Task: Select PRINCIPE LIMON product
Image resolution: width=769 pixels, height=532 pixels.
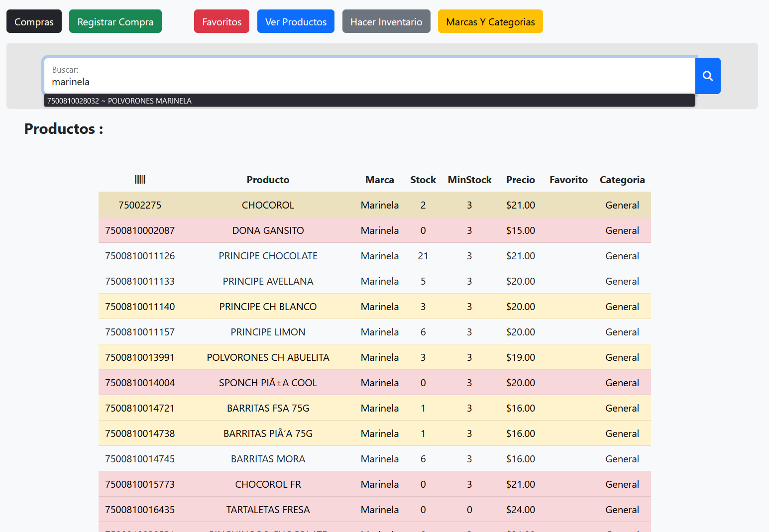Action: 268,332
